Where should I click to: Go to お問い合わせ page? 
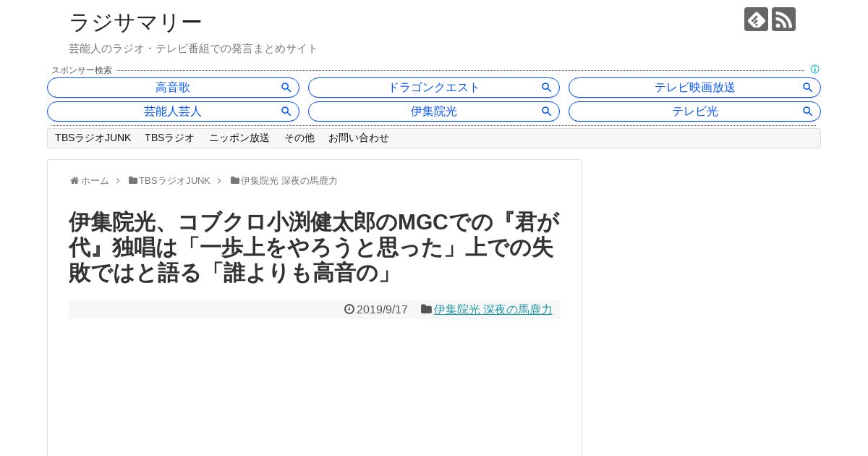coord(359,138)
